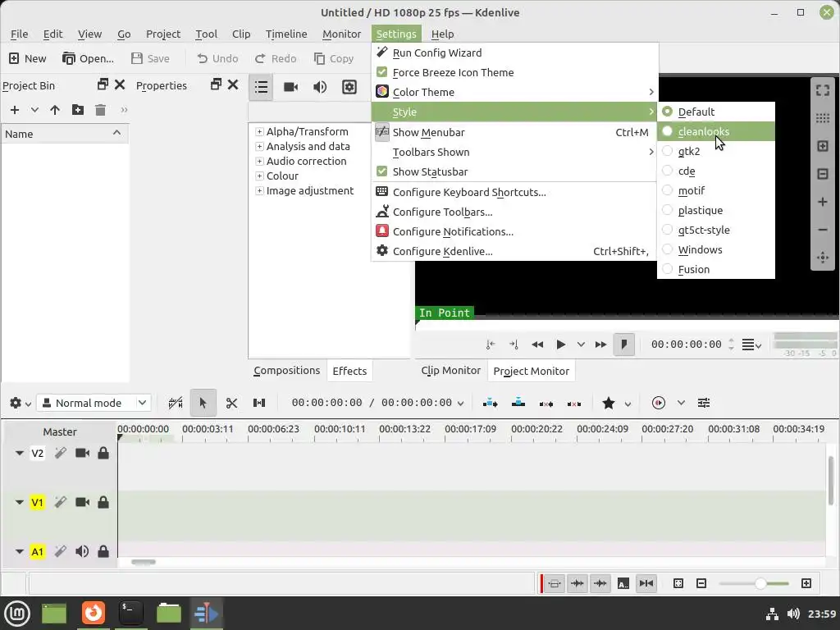
Task: Click the monitor timecode field
Action: [687, 345]
